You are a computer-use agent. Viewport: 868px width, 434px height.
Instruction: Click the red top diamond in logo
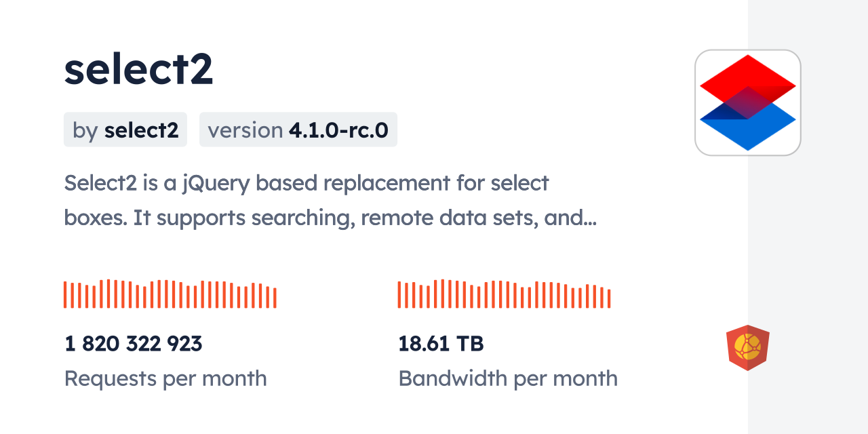(747, 73)
